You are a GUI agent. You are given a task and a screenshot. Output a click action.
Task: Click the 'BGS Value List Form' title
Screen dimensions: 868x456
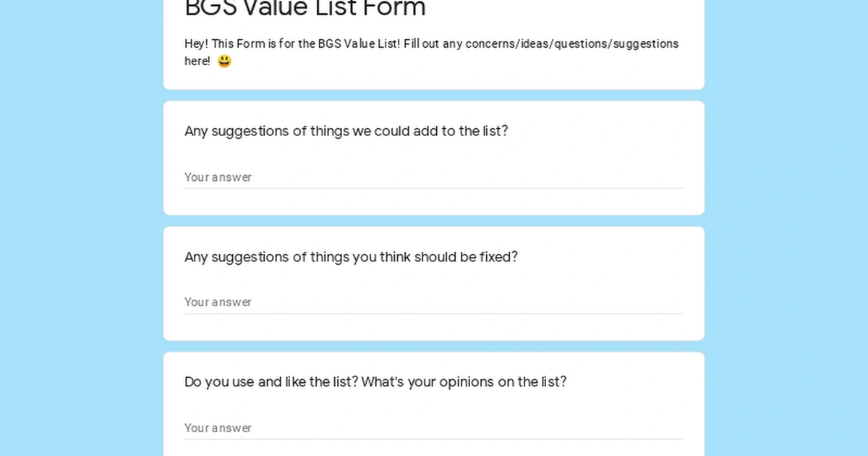(305, 9)
